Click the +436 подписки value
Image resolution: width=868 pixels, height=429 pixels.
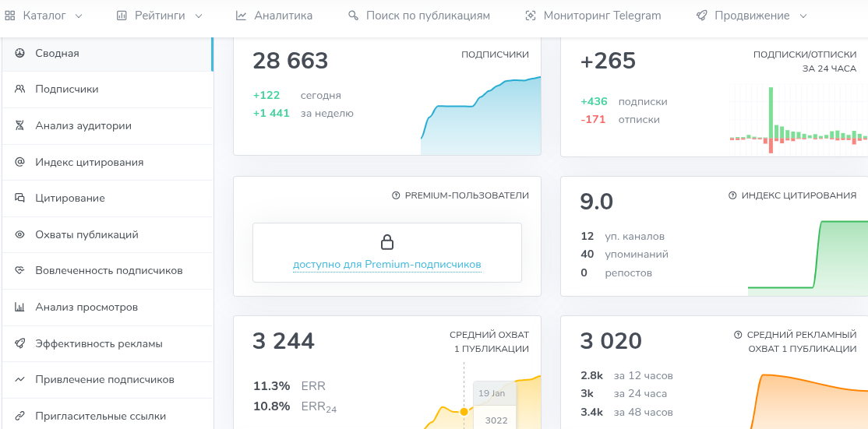tap(594, 102)
